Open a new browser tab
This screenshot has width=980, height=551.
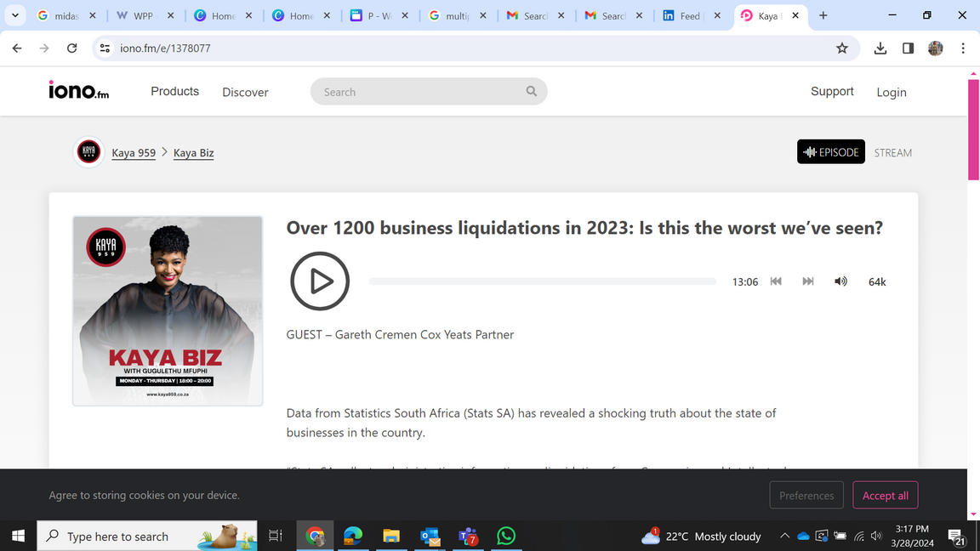pos(823,15)
